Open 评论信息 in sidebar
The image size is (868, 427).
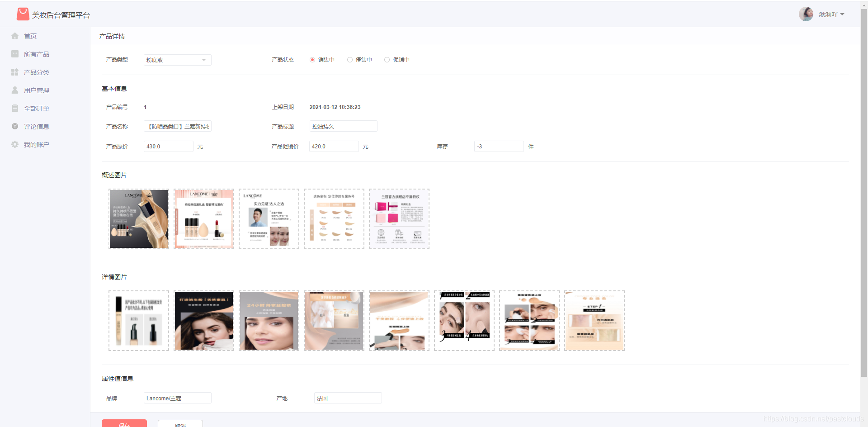pyautogui.click(x=37, y=127)
